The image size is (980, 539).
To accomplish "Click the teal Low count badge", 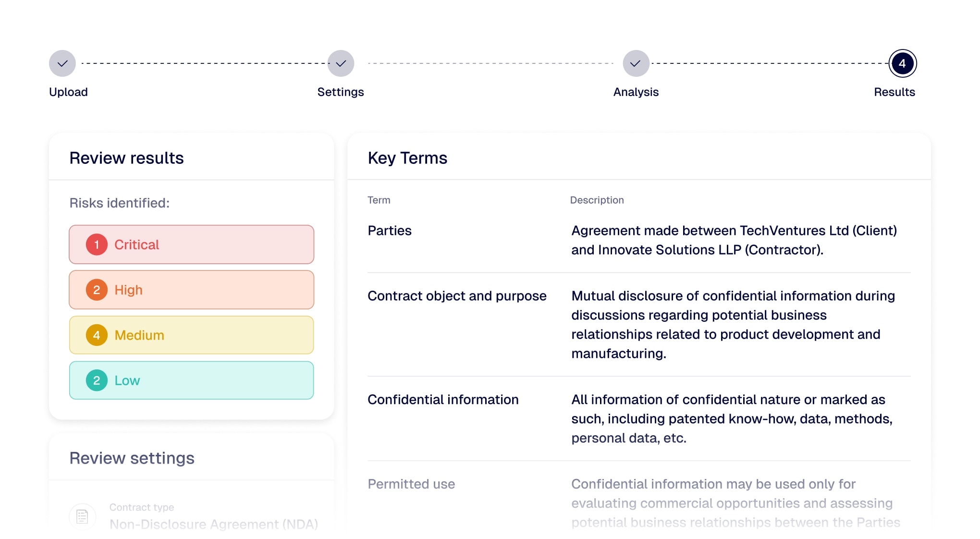I will [x=97, y=380].
